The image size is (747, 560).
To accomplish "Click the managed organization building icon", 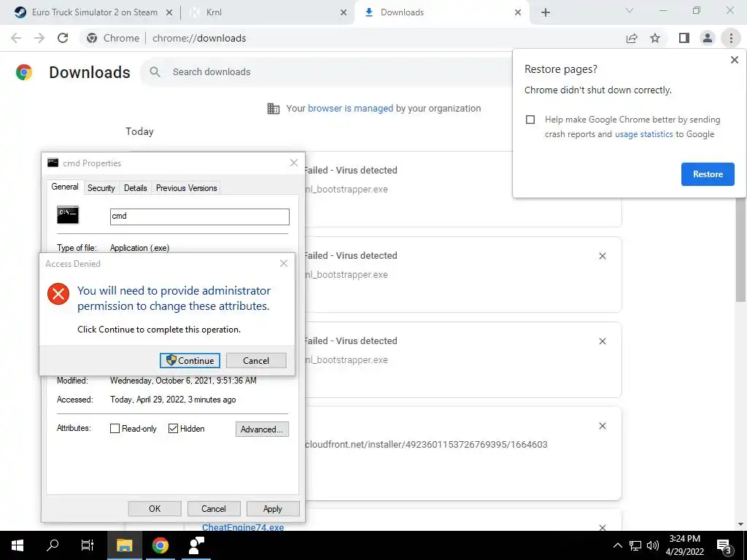I will point(274,109).
